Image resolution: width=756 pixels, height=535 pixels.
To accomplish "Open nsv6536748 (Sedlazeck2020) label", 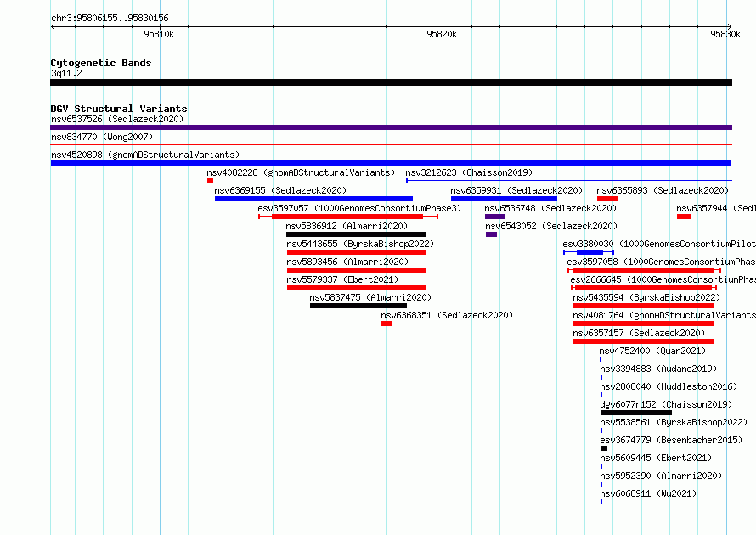I will point(550,208).
